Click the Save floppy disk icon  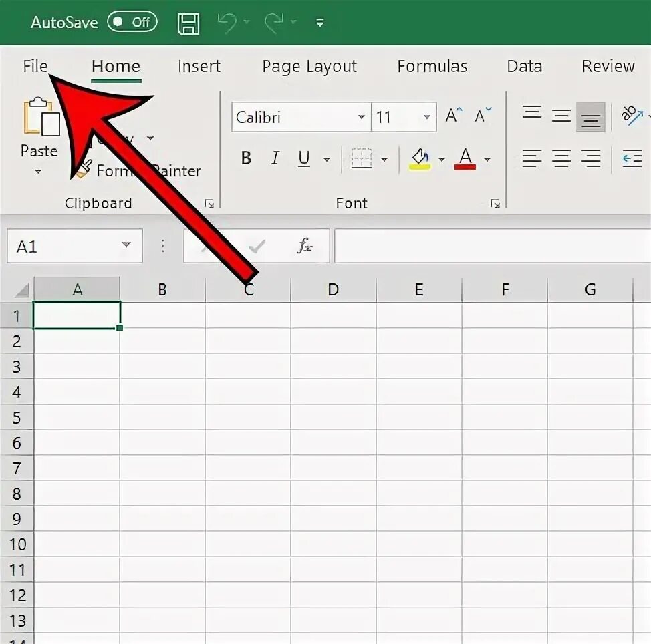(x=188, y=23)
